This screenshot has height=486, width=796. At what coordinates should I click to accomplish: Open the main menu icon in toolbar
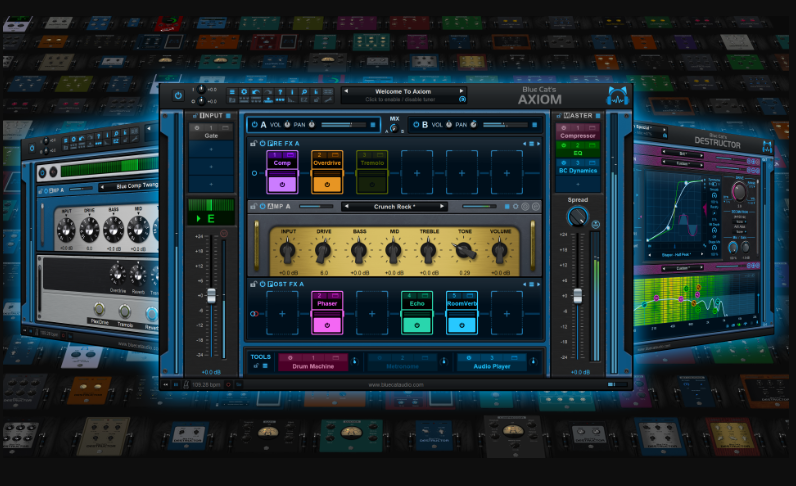coord(232,92)
